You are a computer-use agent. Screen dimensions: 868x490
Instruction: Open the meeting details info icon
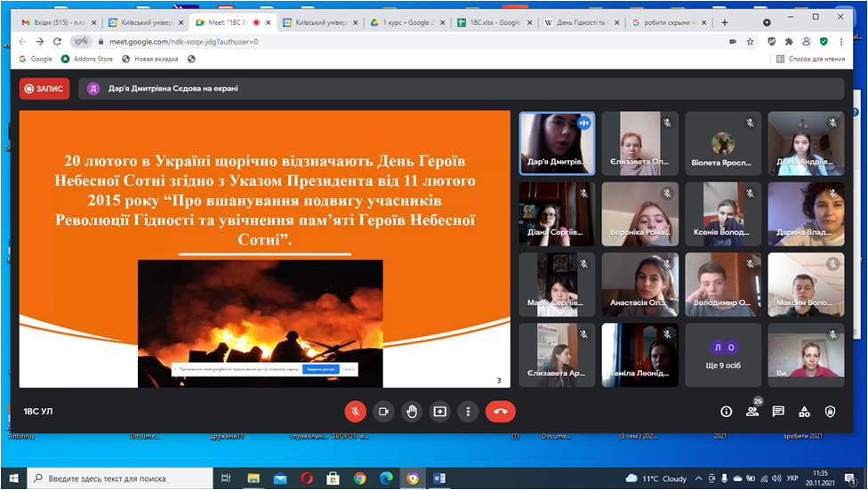click(x=726, y=412)
